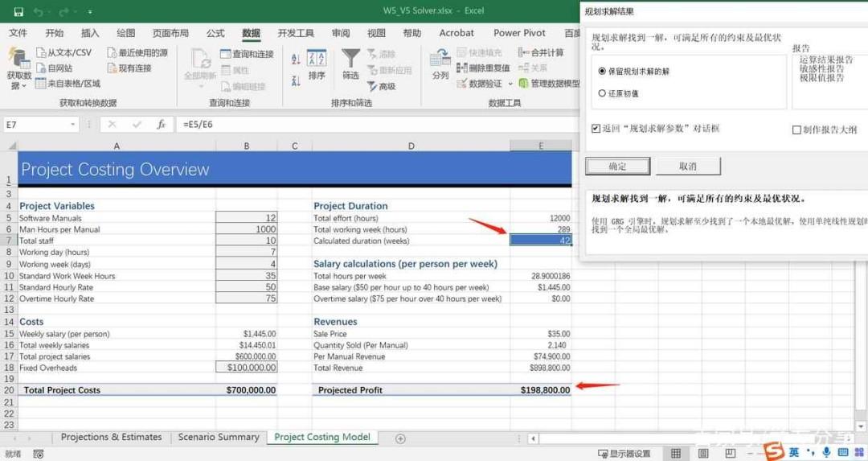This screenshot has width=868, height=461.
Task: Open the 数据验证 dropdown arrow
Action: coord(510,84)
